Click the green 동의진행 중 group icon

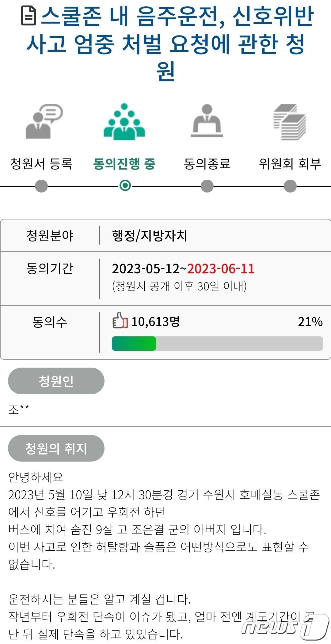[124, 122]
